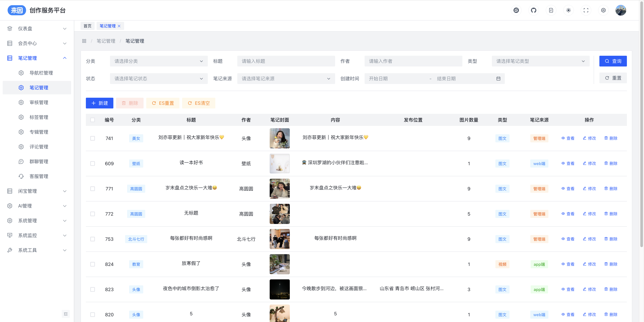Select all rows with header checkbox
This screenshot has height=322, width=644.
point(93,120)
